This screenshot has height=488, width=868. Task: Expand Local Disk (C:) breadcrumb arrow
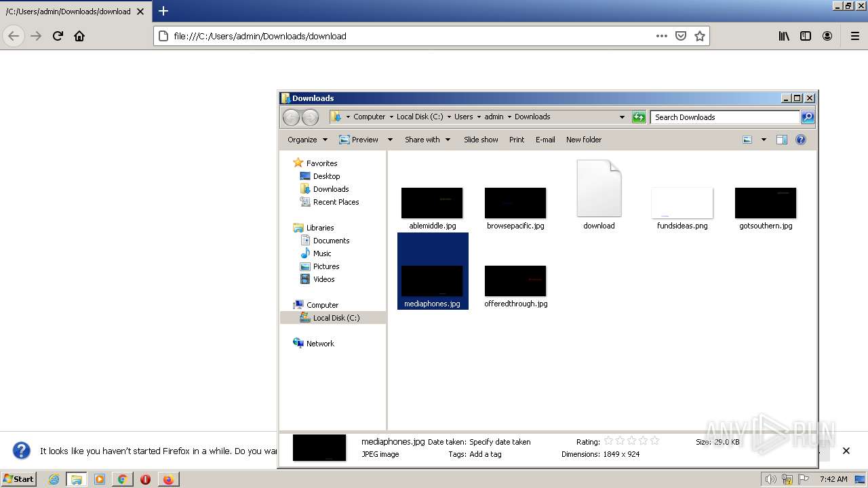tap(449, 117)
